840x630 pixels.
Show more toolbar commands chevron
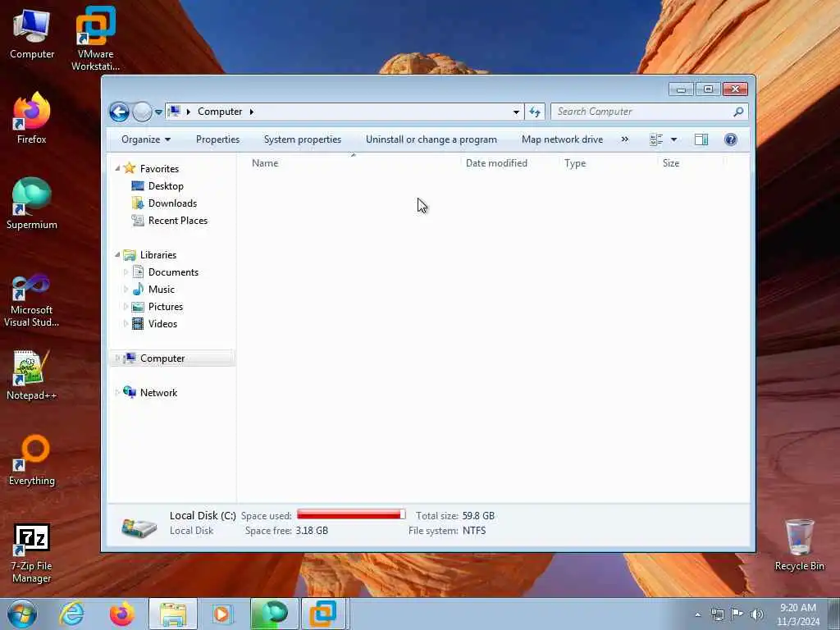point(624,139)
